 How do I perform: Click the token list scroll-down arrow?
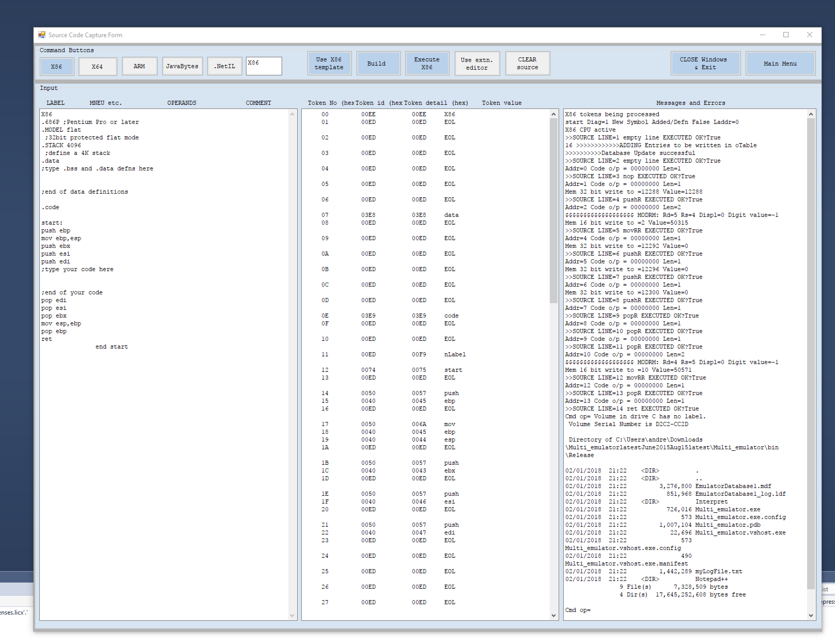(x=554, y=615)
